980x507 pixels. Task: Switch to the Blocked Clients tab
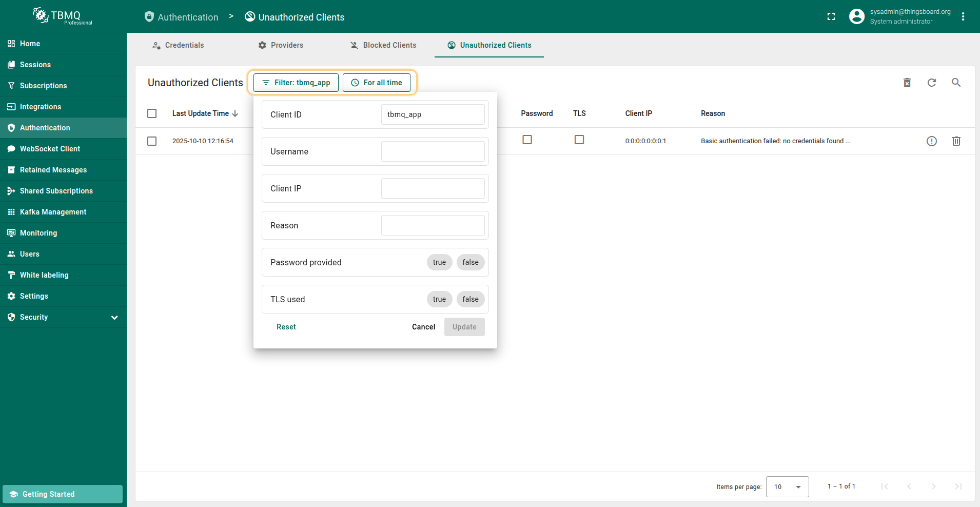point(383,45)
